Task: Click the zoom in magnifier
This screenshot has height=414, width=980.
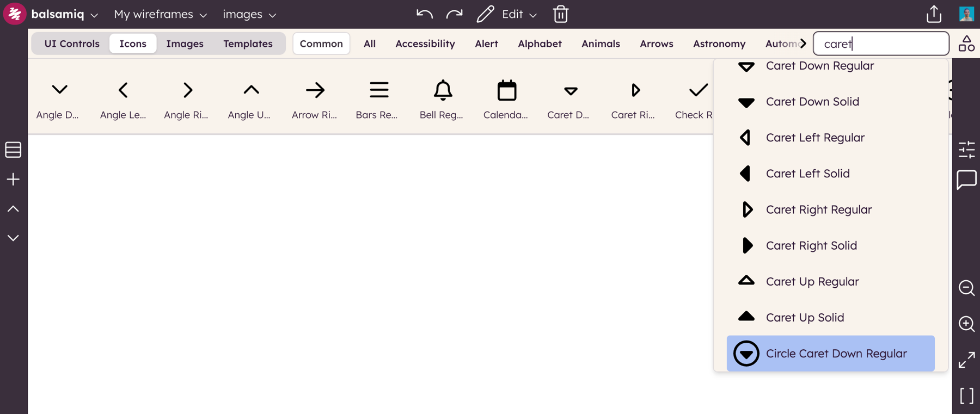Action: coord(966,324)
